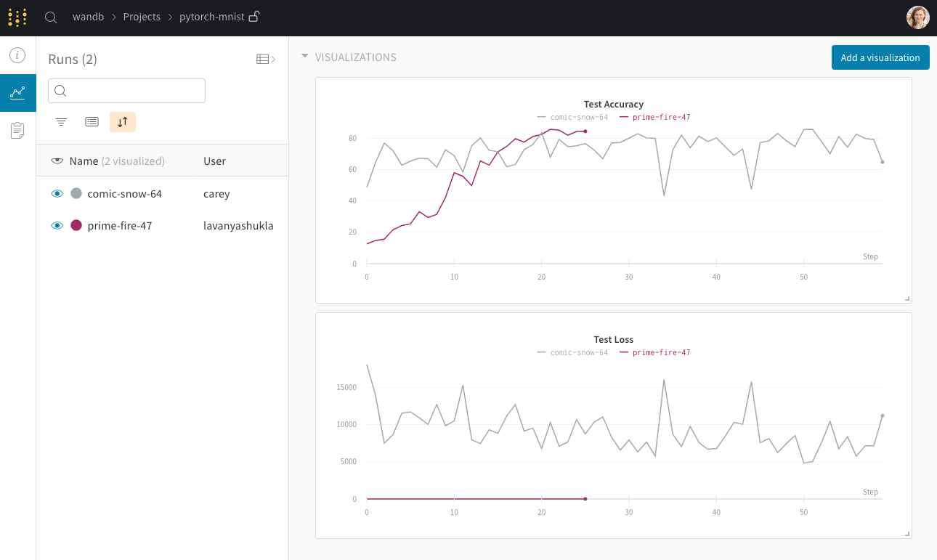
Task: Click the project lock icon
Action: click(x=254, y=17)
